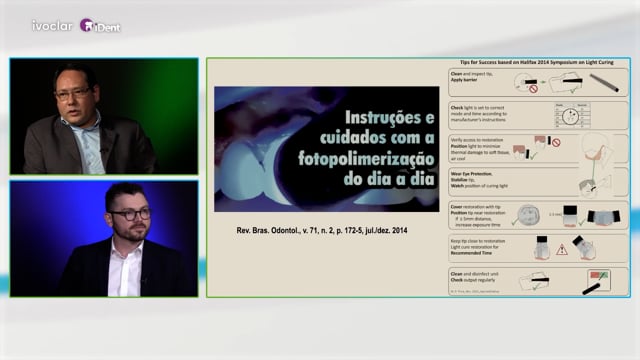Select the bottom speaker video with blue background

[x=104, y=239]
